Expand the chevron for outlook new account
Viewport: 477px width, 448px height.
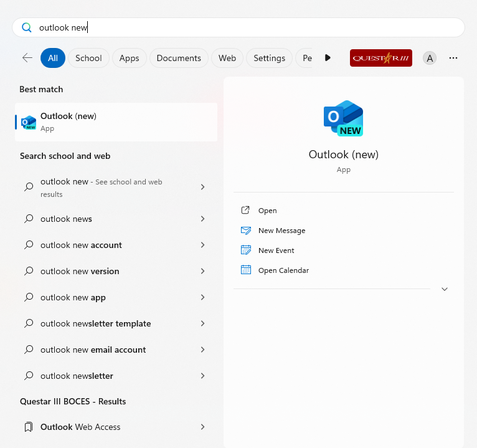pyautogui.click(x=202, y=245)
